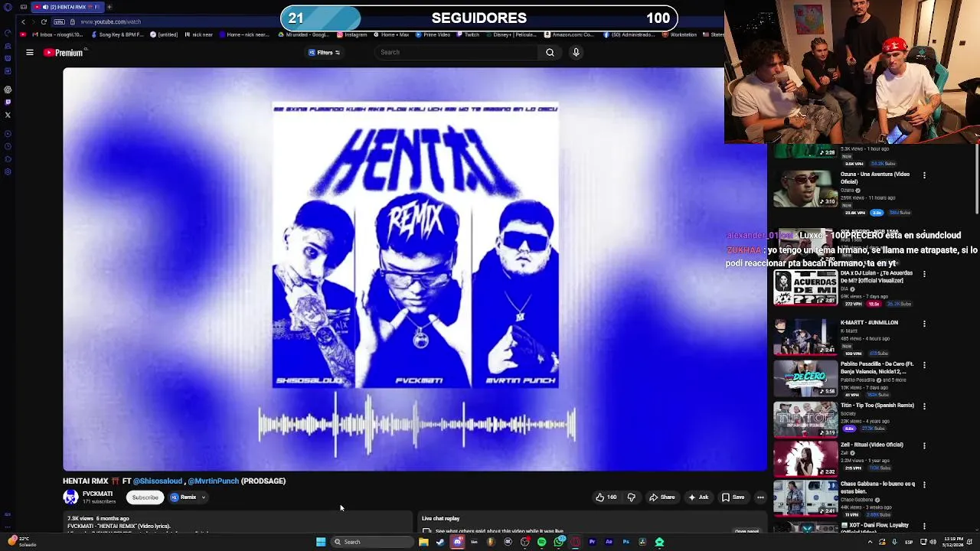Image resolution: width=980 pixels, height=551 pixels.
Task: Click the video player to pause
Action: tap(415, 269)
